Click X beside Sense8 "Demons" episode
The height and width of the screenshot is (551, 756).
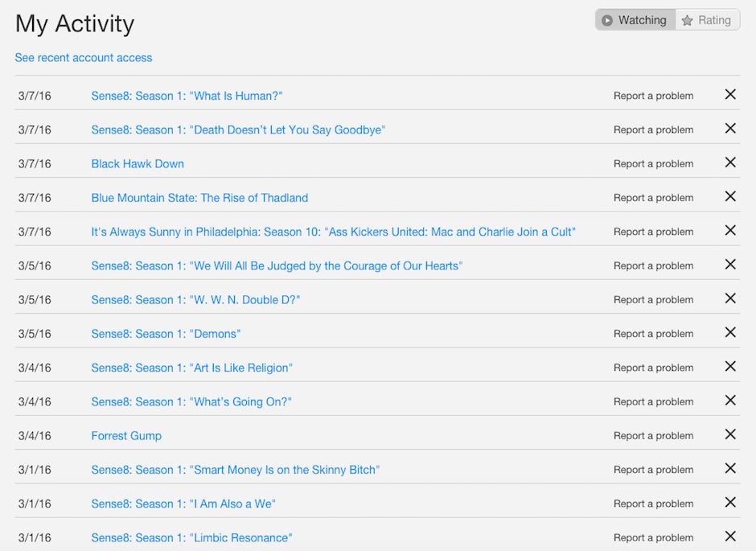pos(730,333)
